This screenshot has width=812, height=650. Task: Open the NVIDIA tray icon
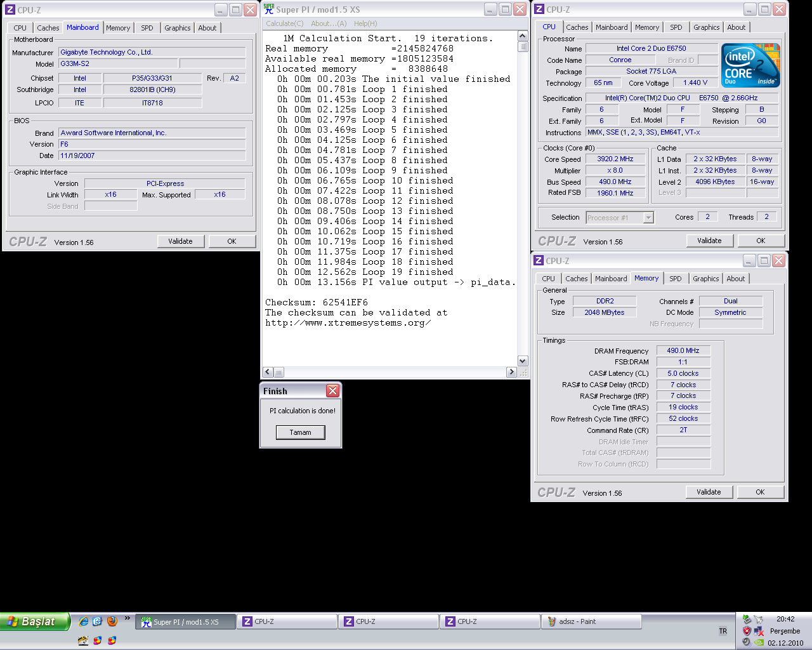(758, 642)
